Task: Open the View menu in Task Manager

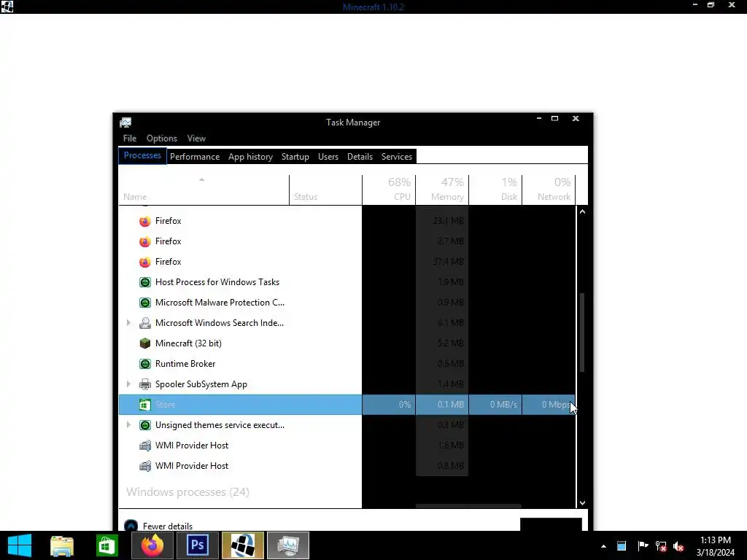Action: (196, 138)
